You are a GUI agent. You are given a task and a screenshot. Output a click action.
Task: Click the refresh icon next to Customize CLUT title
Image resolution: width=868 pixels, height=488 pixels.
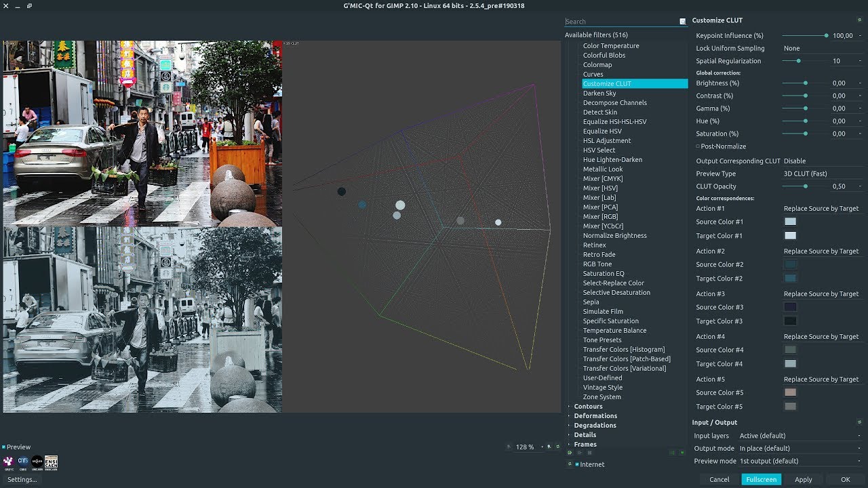[x=859, y=20]
